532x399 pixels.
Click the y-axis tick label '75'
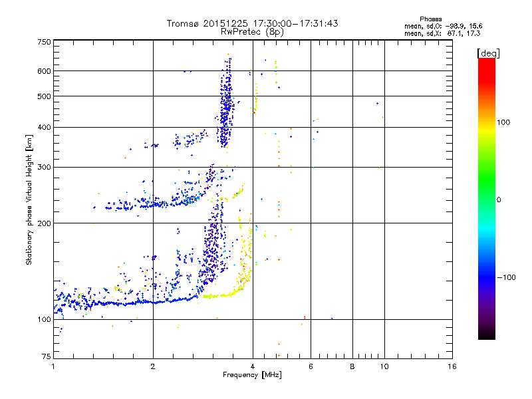47,356
